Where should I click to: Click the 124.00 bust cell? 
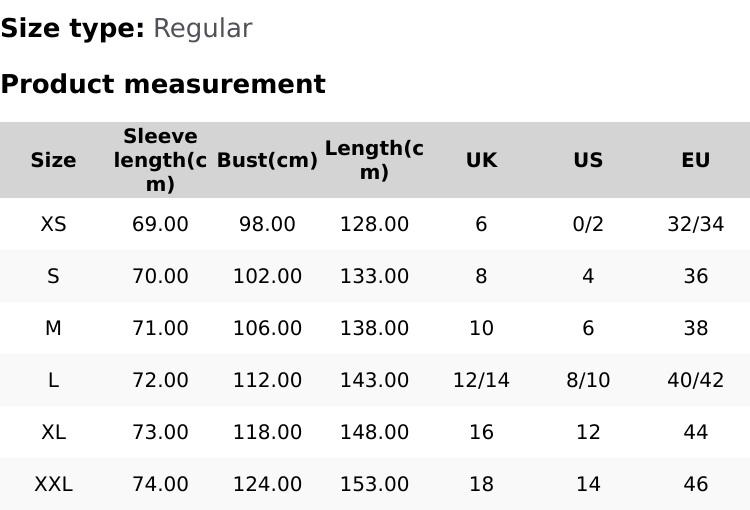267,484
